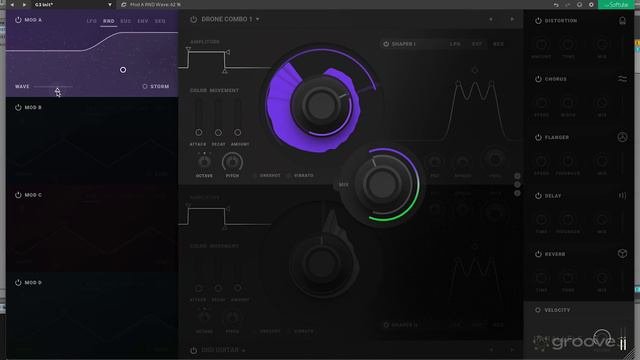Click the Chorus type wave icon

[622, 79]
